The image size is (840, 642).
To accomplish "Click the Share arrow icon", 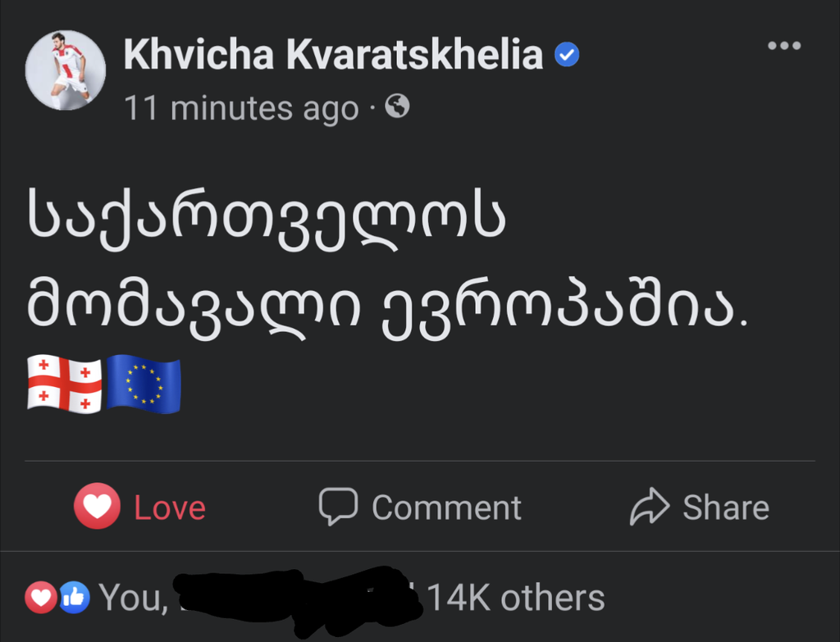I will pos(650,507).
